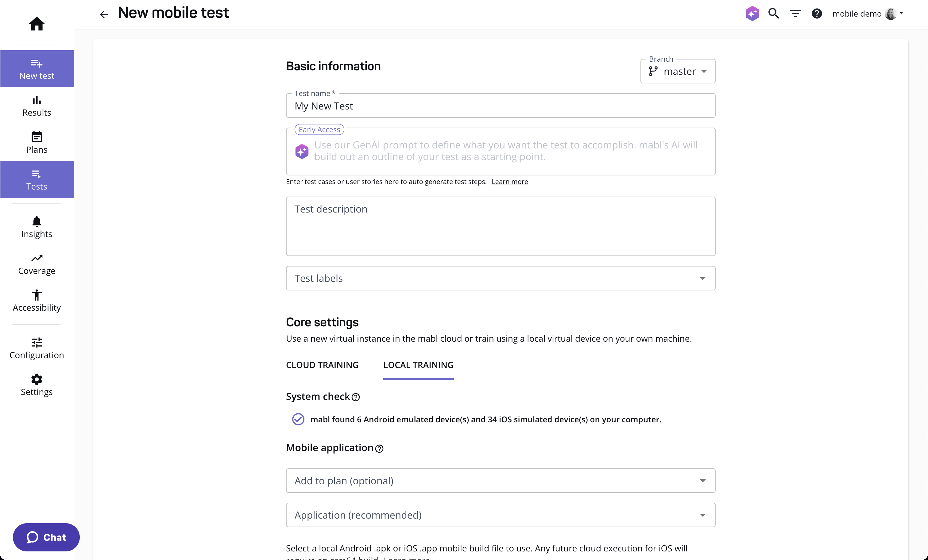This screenshot has width=928, height=560.
Task: Click the system check checkmark icon
Action: pos(298,419)
